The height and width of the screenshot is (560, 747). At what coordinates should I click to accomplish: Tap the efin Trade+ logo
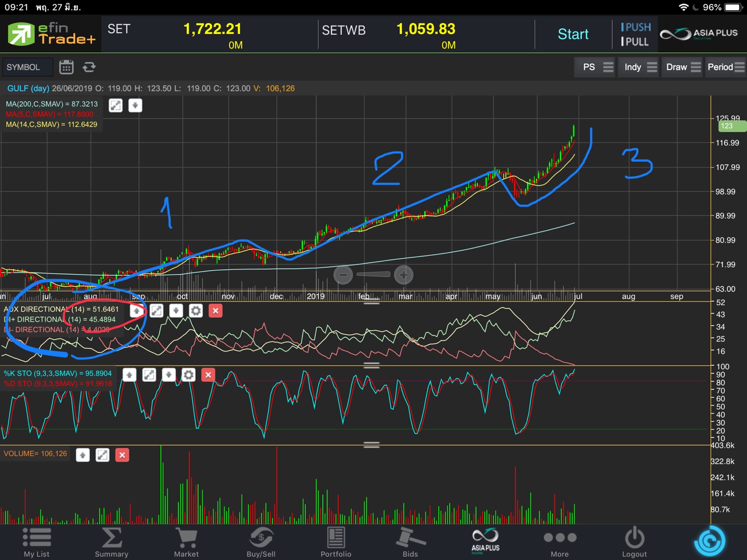pyautogui.click(x=51, y=34)
